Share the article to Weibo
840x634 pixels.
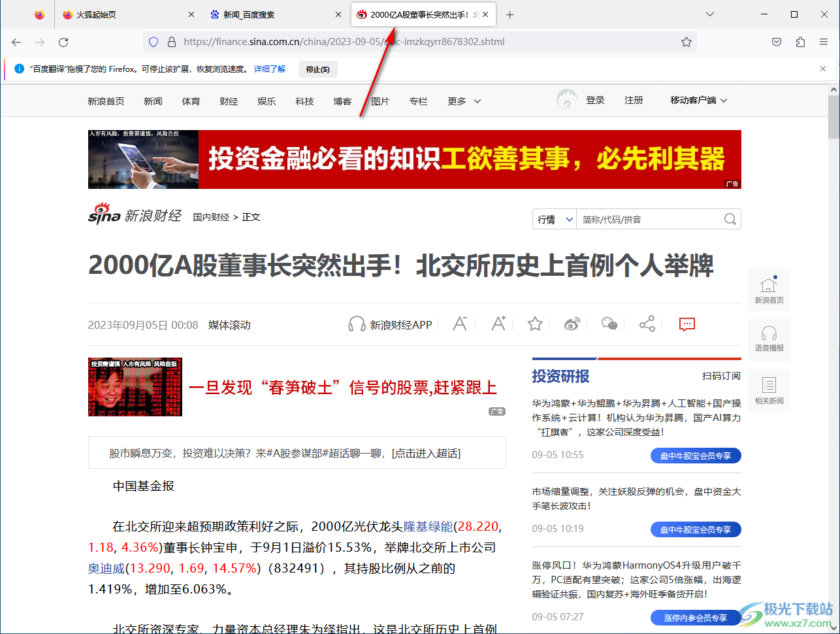[572, 324]
